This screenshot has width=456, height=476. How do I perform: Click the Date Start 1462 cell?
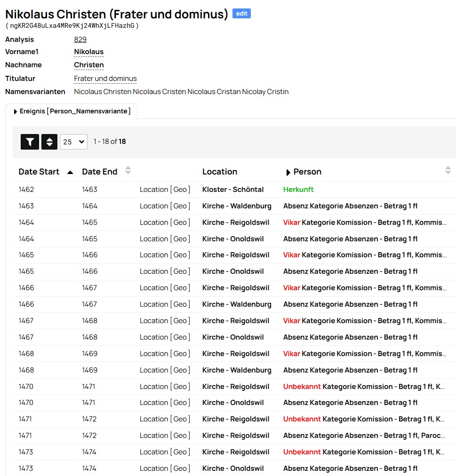pos(26,190)
